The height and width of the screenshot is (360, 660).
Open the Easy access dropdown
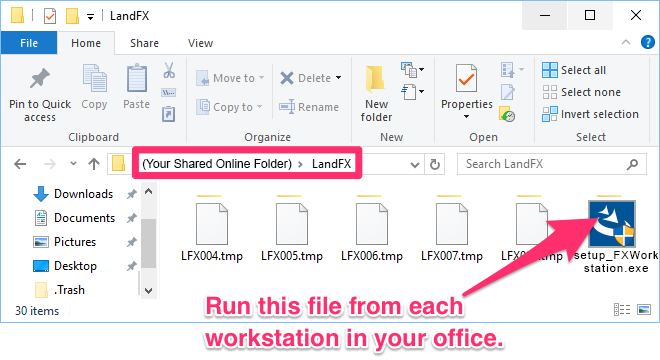tap(412, 91)
